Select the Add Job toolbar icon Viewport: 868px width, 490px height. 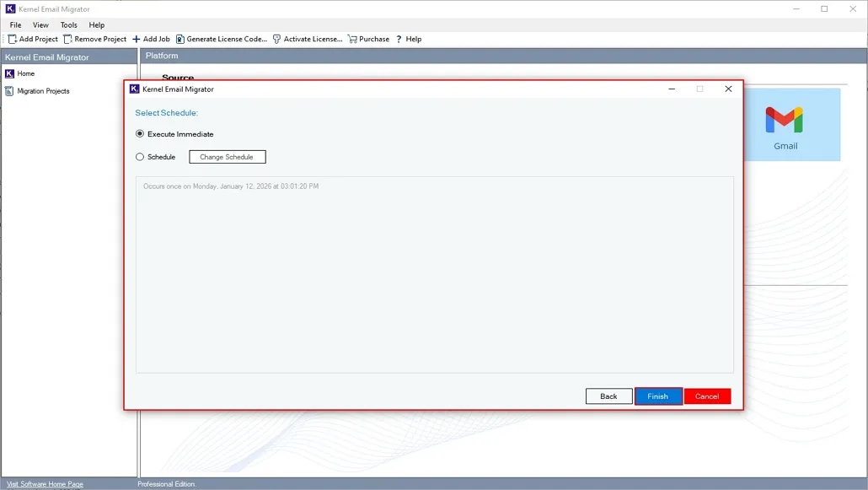point(151,39)
